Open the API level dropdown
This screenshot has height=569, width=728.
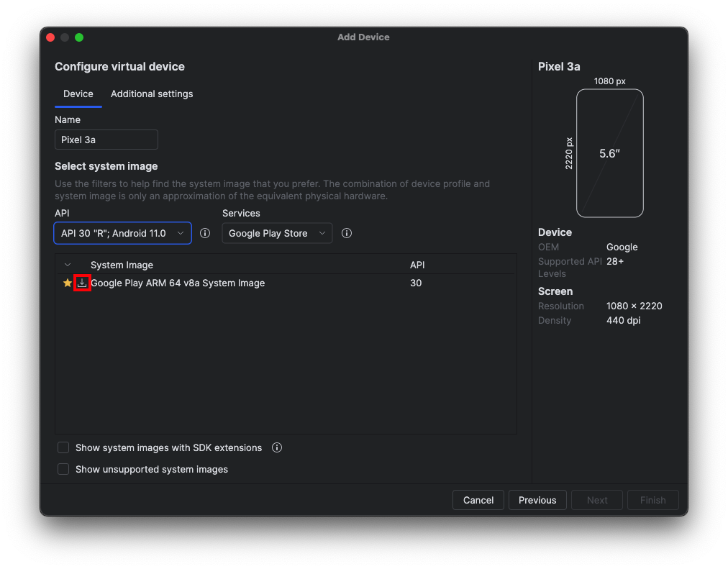tap(123, 233)
